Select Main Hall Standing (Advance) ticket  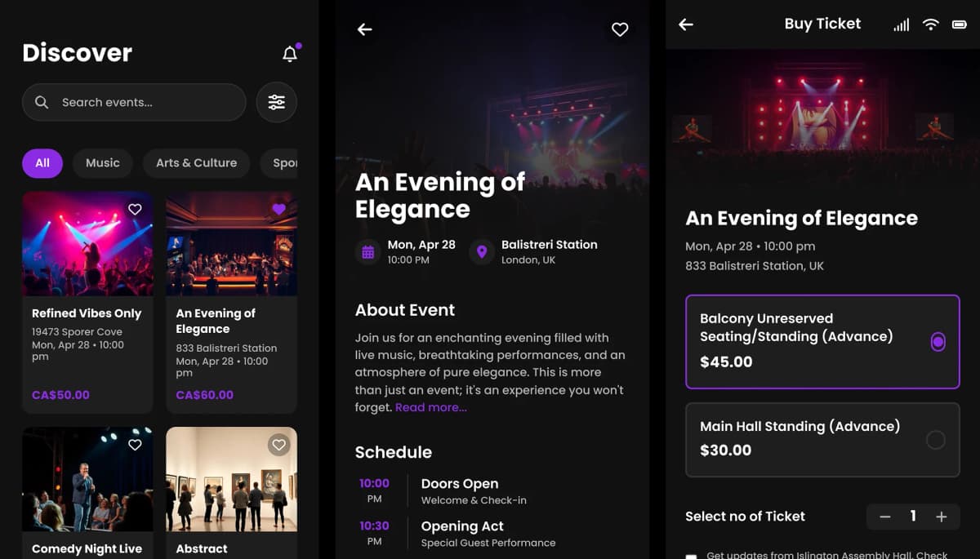(935, 440)
